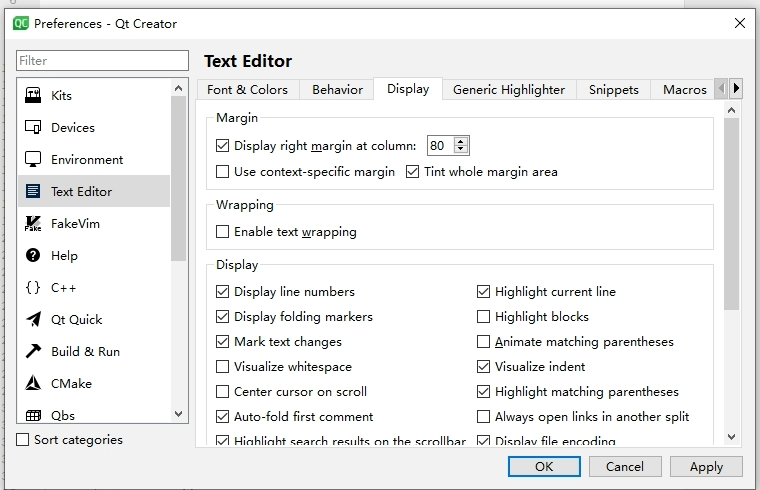
Task: Open the Macros tab
Action: [684, 90]
